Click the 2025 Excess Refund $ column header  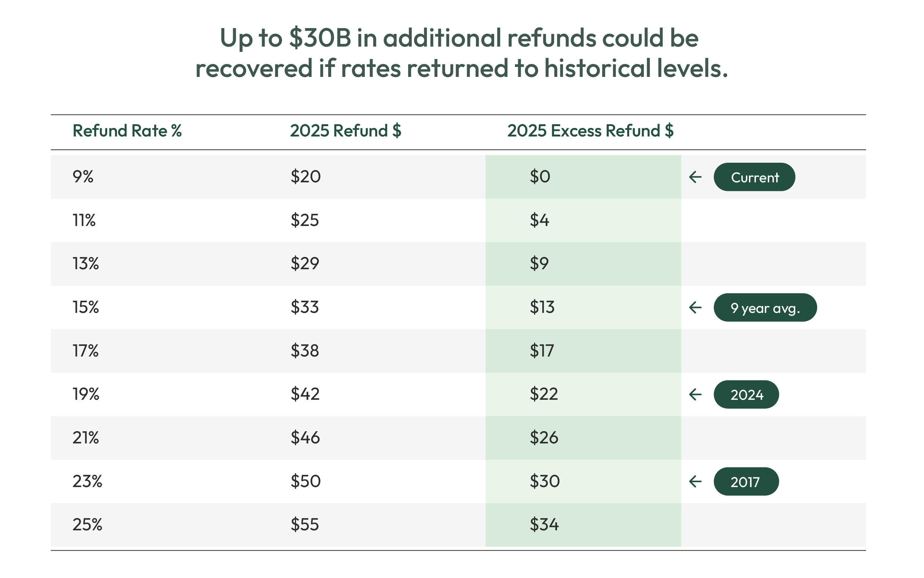coord(590,131)
